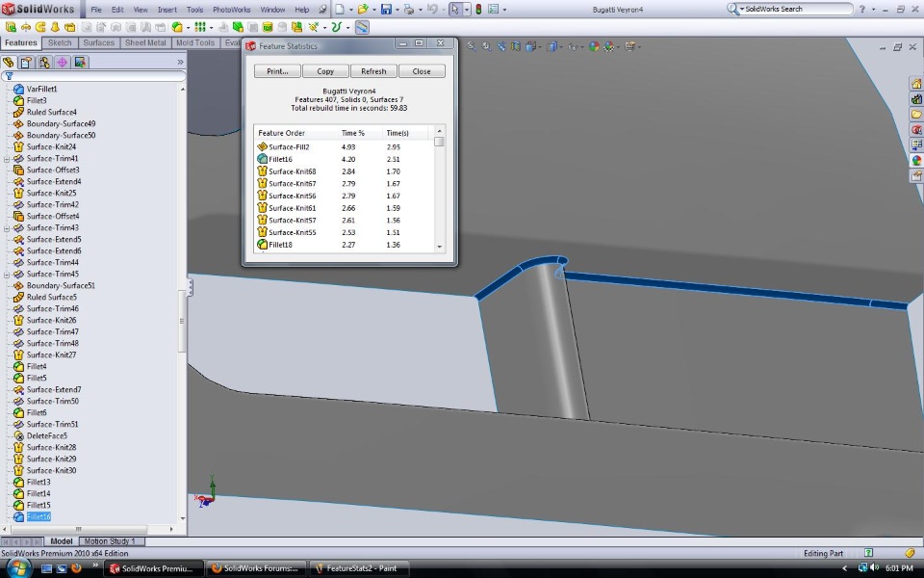Click the Print... button in Feature Statistics
The height and width of the screenshot is (578, 924).
(x=277, y=71)
